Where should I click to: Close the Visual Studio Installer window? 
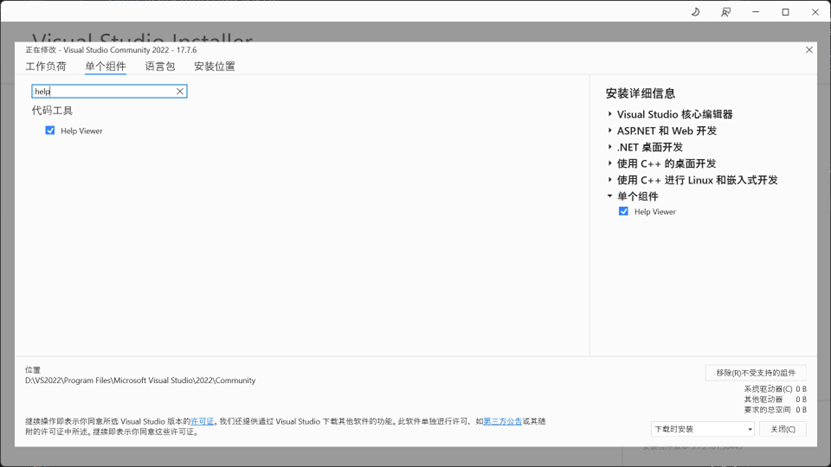[x=815, y=12]
